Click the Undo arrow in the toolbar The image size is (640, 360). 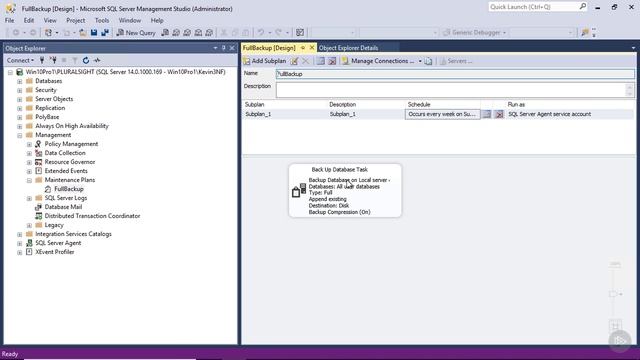(260, 33)
